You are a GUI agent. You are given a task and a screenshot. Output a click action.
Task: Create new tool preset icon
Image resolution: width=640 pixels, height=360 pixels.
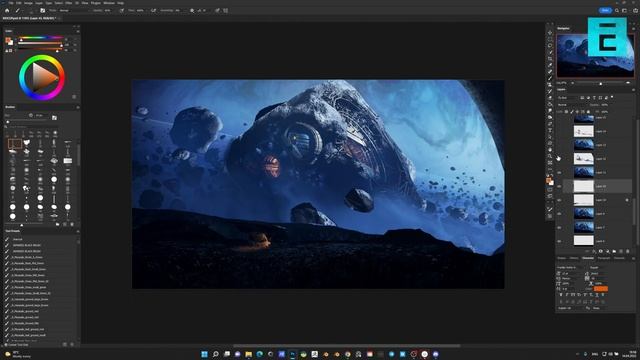click(64, 344)
